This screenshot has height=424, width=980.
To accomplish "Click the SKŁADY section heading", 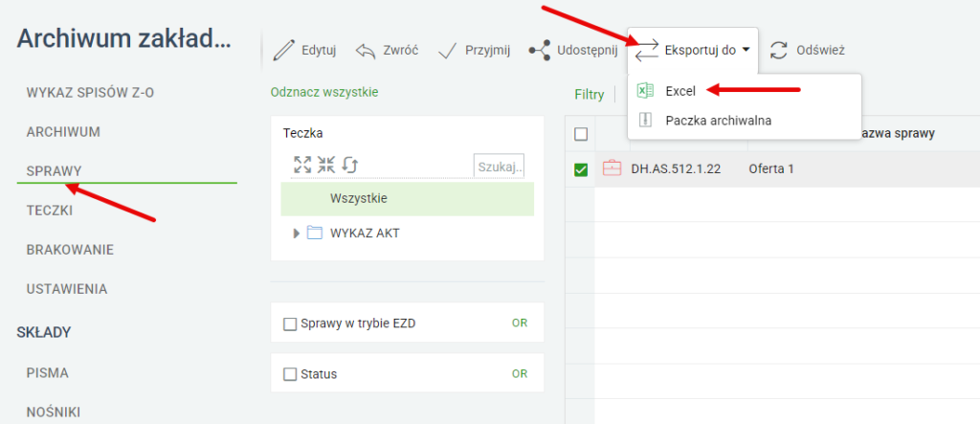I will coord(44,333).
